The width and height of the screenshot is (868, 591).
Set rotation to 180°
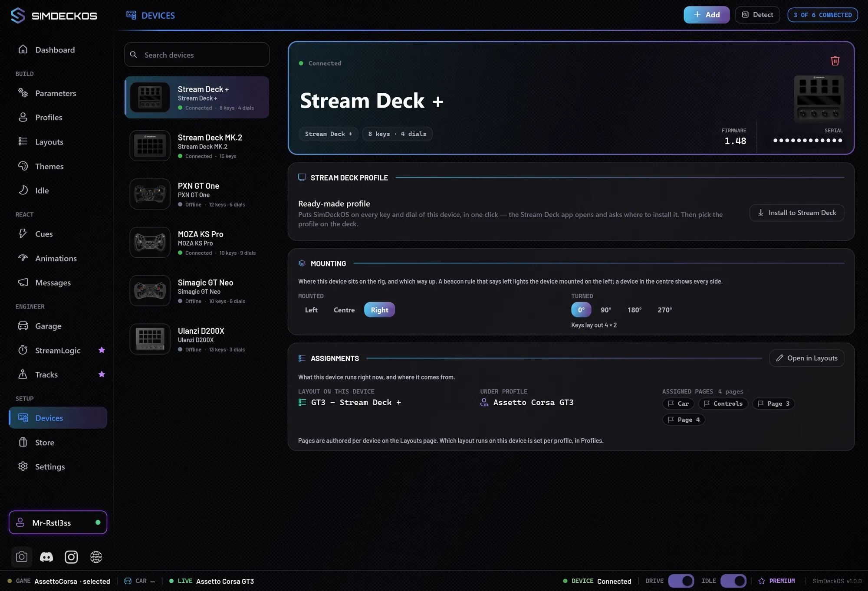pyautogui.click(x=634, y=310)
